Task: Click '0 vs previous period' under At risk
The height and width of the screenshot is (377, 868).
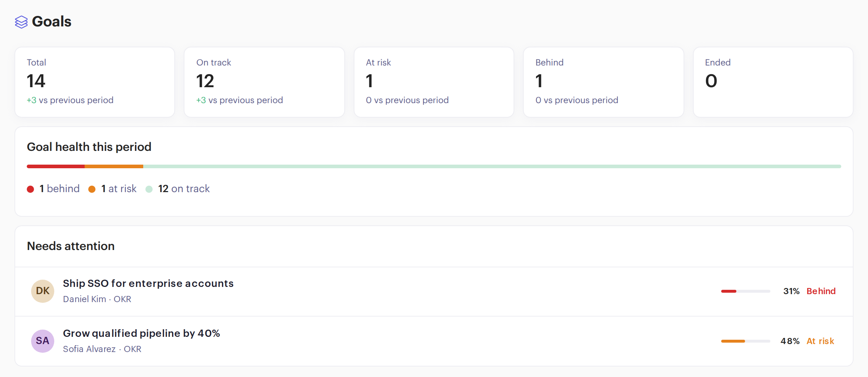Action: (407, 100)
